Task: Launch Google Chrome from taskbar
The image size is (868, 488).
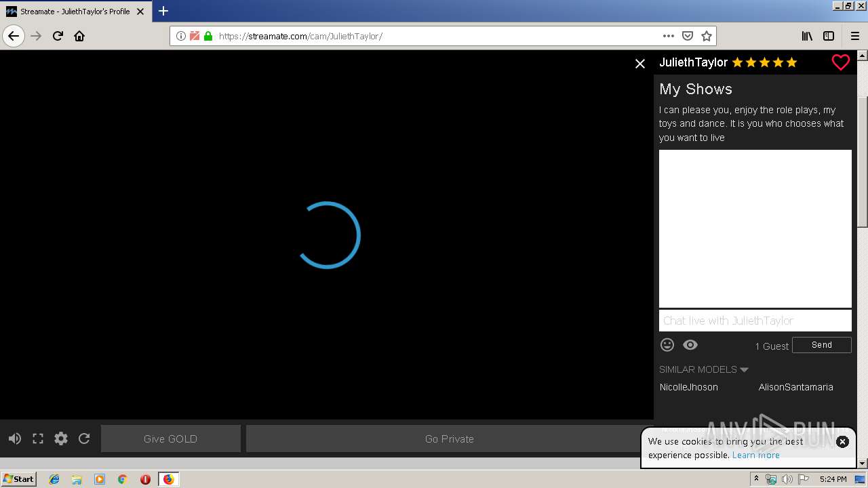Action: (x=122, y=479)
